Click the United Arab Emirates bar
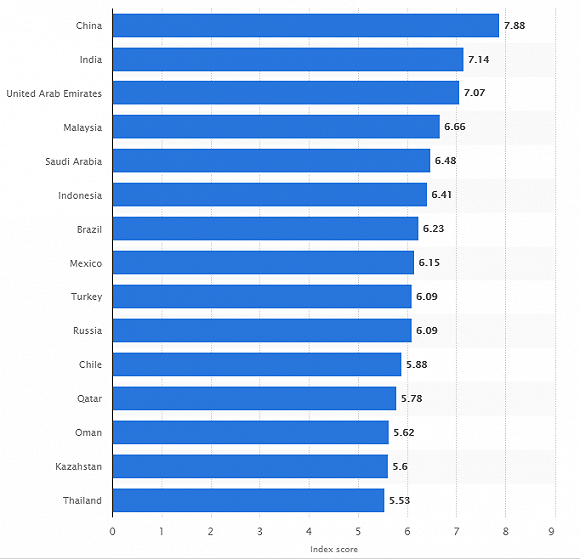The width and height of the screenshot is (580, 559). tap(286, 93)
